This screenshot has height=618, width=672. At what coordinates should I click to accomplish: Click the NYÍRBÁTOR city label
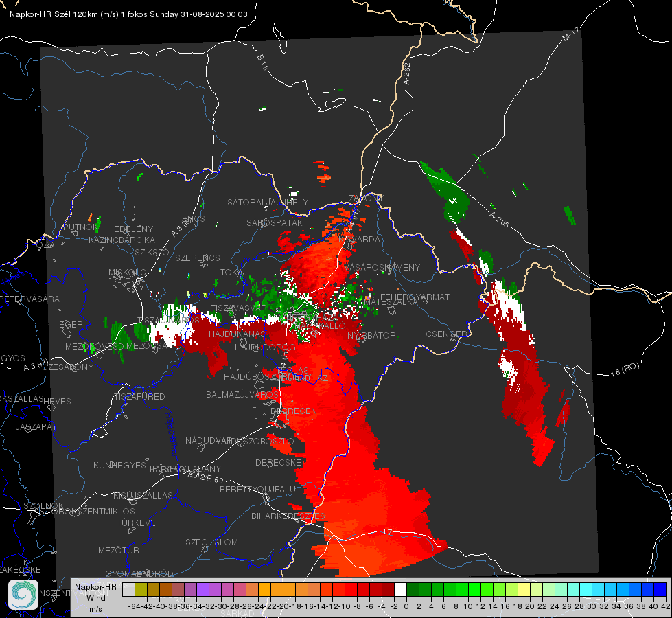(x=371, y=335)
